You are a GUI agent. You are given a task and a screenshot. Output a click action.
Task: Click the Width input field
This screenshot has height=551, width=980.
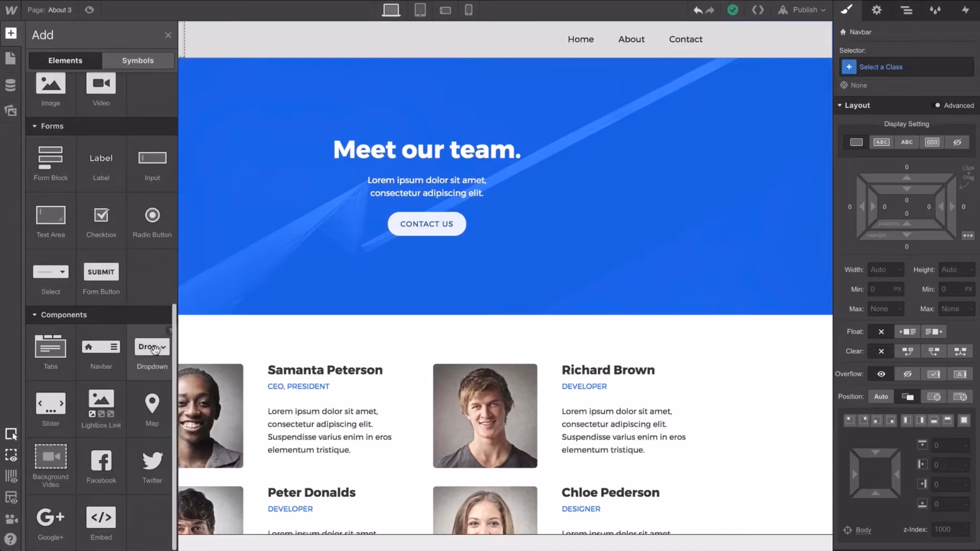tap(885, 270)
